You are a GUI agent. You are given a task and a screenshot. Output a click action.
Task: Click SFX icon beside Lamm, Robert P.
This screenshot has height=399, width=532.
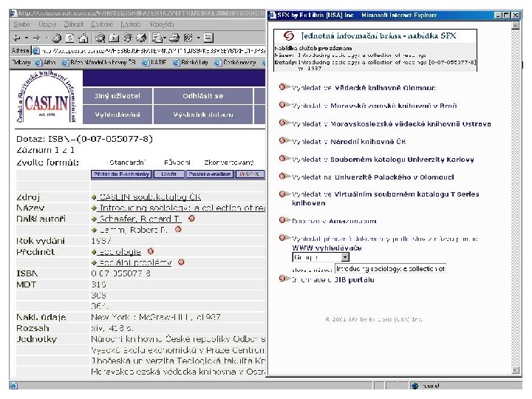(178, 229)
